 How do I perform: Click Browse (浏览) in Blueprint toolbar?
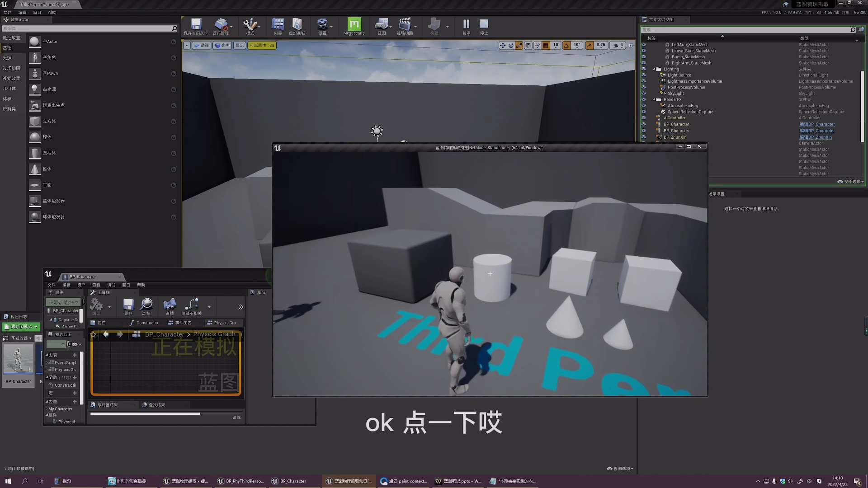point(146,306)
